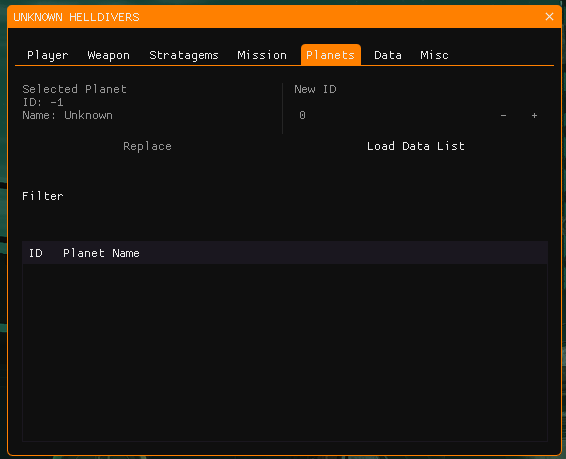The image size is (566, 459).
Task: Select the active Planets tab
Action: click(331, 55)
